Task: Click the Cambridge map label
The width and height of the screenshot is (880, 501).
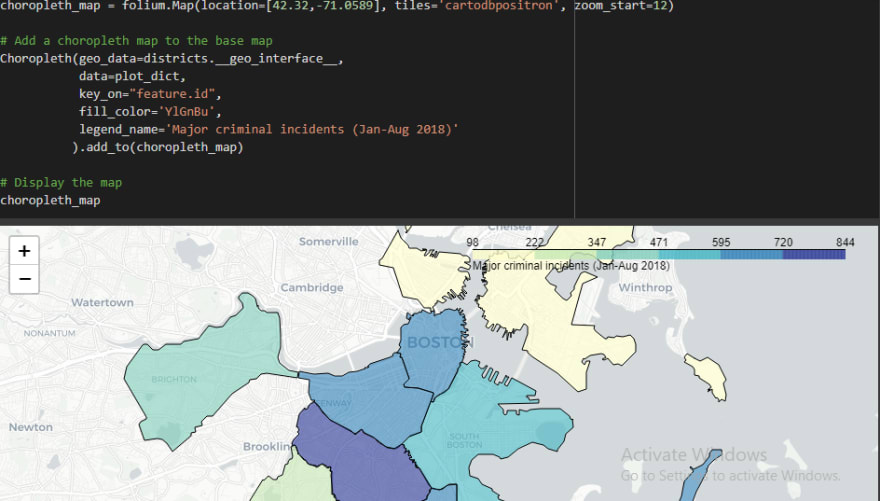Action: pos(311,288)
